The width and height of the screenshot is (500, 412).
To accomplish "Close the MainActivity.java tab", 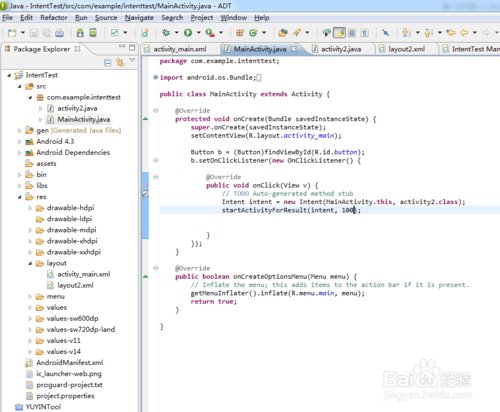I will tap(294, 49).
